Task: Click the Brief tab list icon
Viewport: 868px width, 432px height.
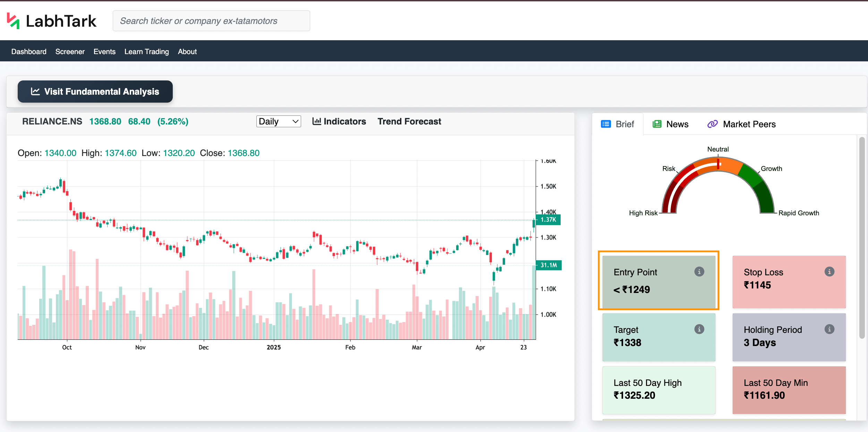Action: pyautogui.click(x=606, y=124)
